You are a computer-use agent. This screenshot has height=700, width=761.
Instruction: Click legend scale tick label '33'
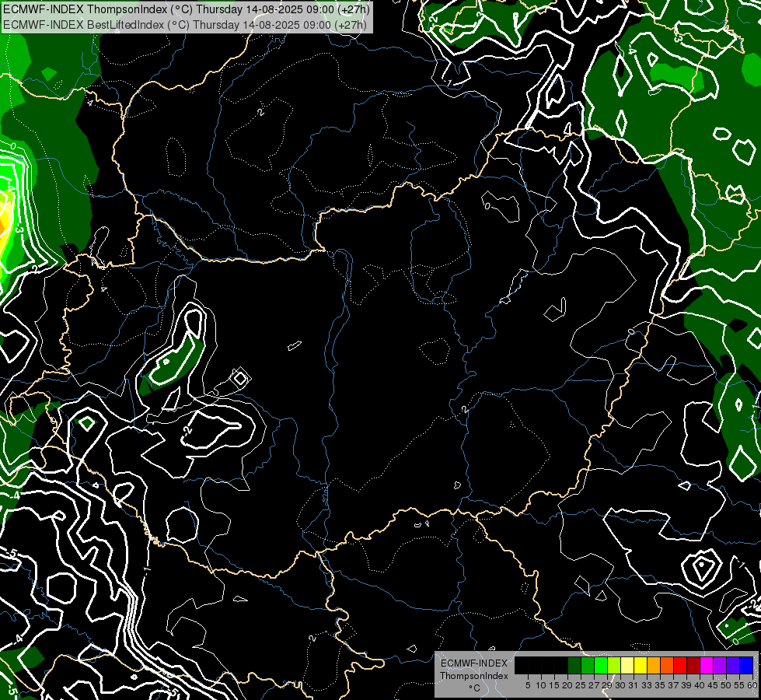click(647, 685)
